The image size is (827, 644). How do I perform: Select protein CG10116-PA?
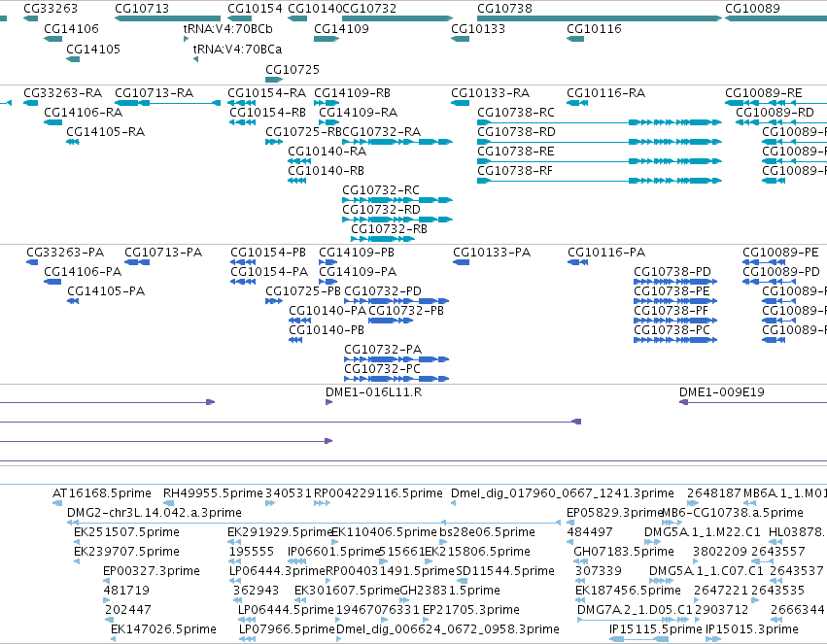(606, 253)
